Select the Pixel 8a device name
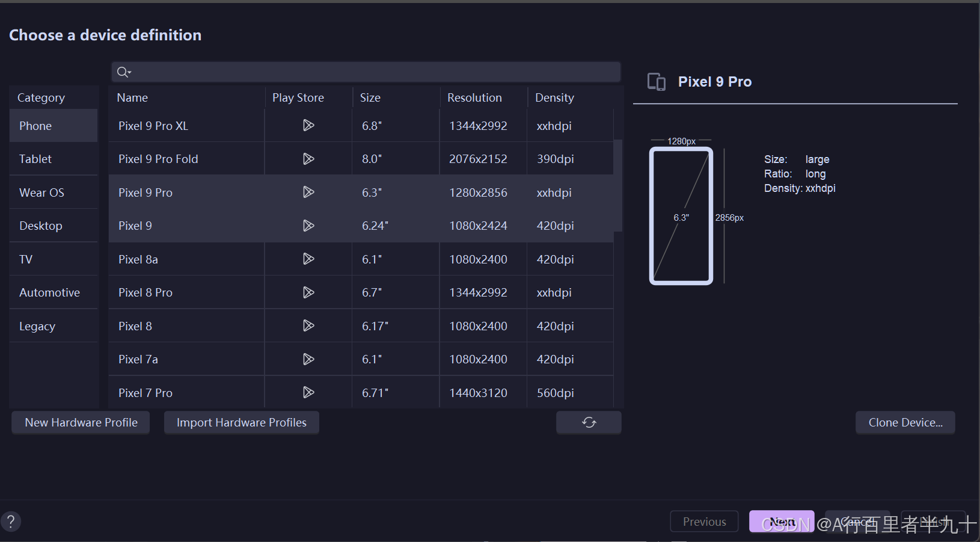980x542 pixels. tap(138, 259)
